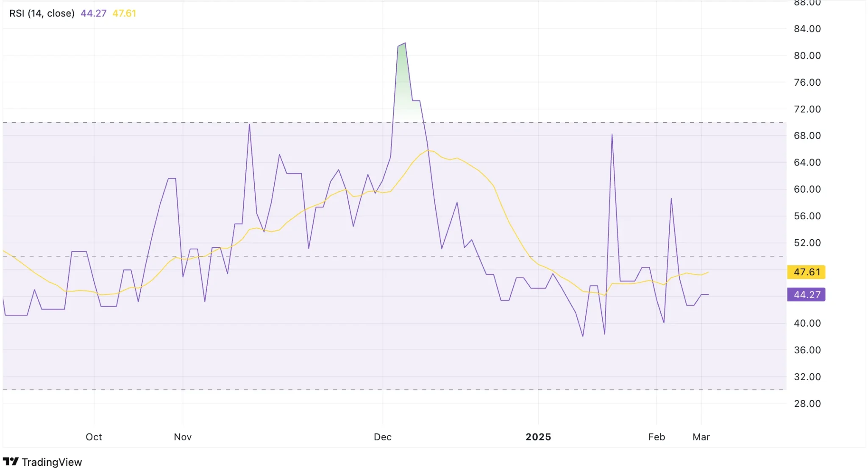The image size is (868, 476).
Task: Click the 60.00 level on price scale
Action: coord(807,189)
